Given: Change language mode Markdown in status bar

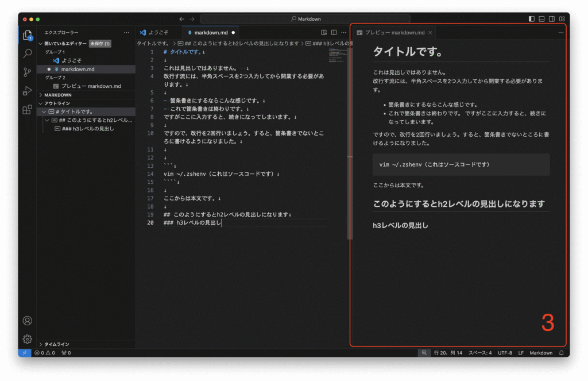Looking at the screenshot, I should [x=541, y=353].
